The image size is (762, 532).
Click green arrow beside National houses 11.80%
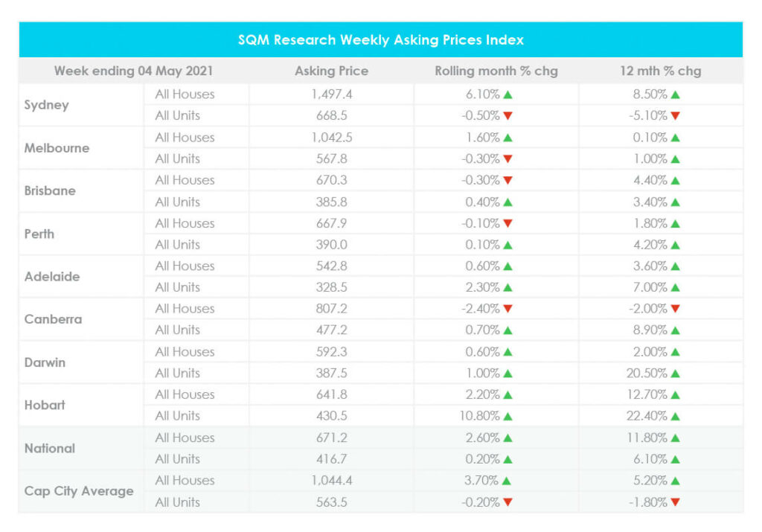675,438
